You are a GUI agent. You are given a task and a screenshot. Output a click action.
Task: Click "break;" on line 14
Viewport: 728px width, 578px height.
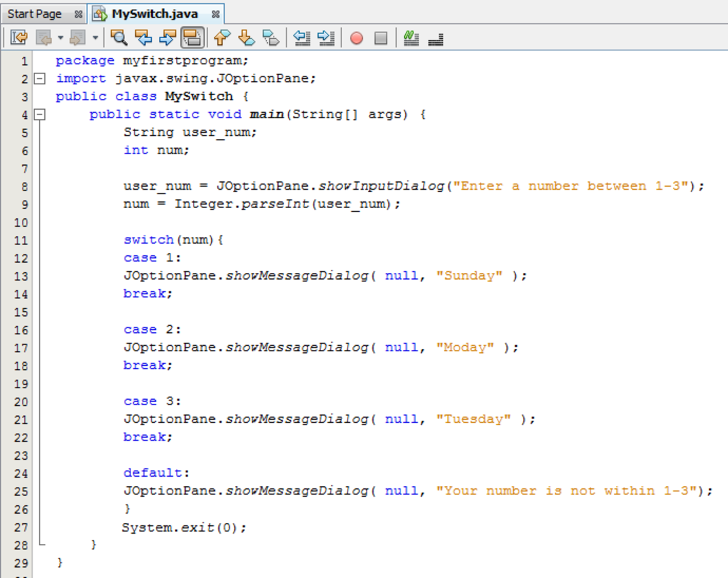(148, 294)
